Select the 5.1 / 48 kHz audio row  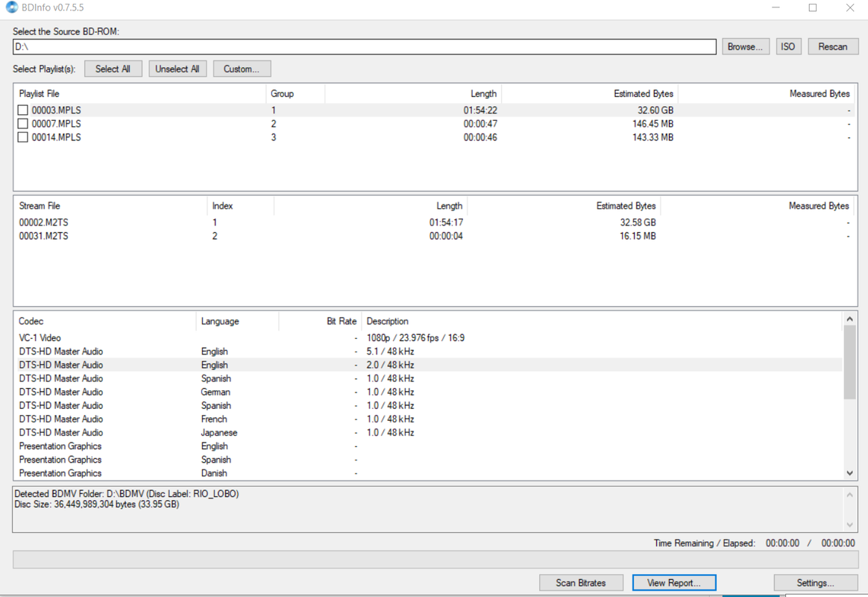(x=429, y=351)
